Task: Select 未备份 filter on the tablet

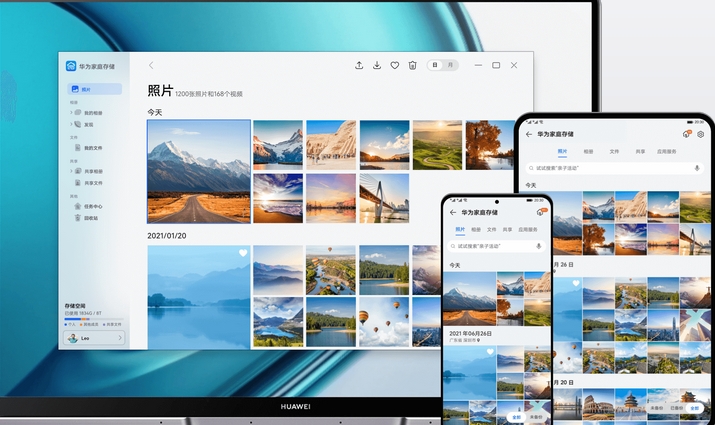Action: [x=656, y=408]
